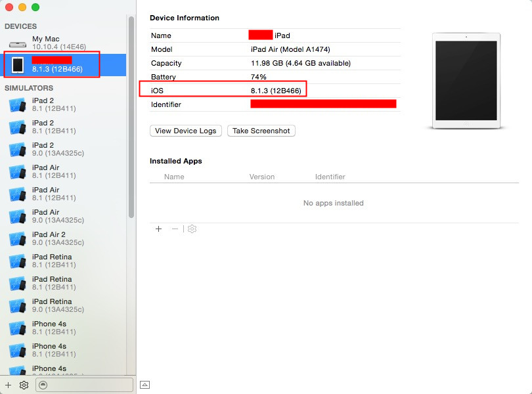Click the sidebar vertical scrollbar

click(131, 117)
